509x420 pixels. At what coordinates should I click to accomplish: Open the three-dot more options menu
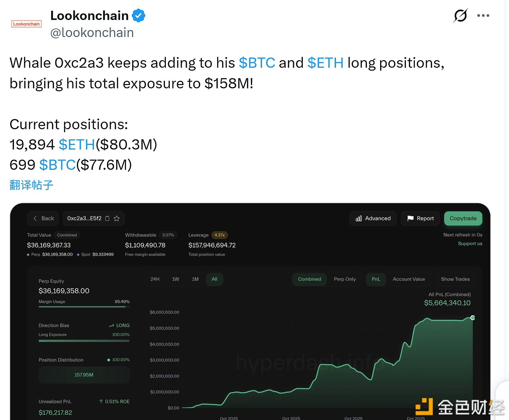coord(483,15)
